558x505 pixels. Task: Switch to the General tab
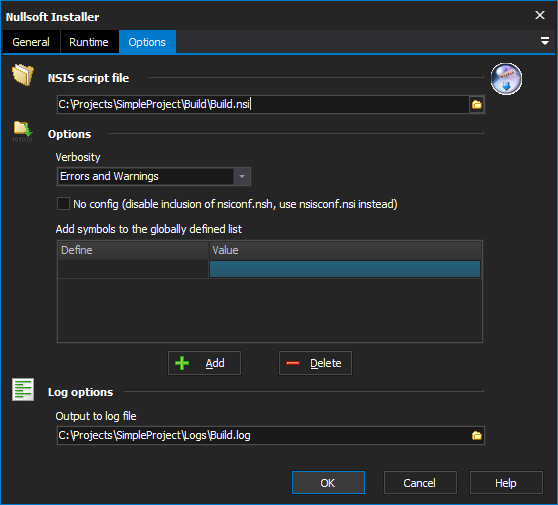coord(31,42)
